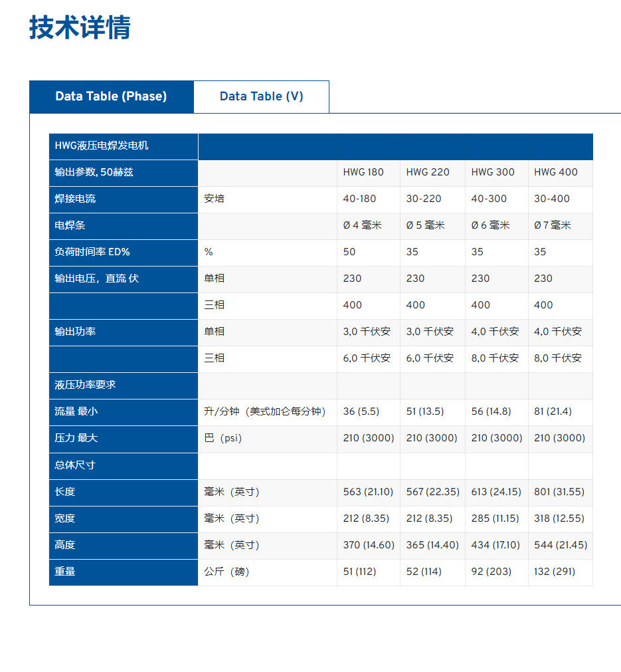
Task: Open the Data Table (V) tab
Action: tap(261, 96)
